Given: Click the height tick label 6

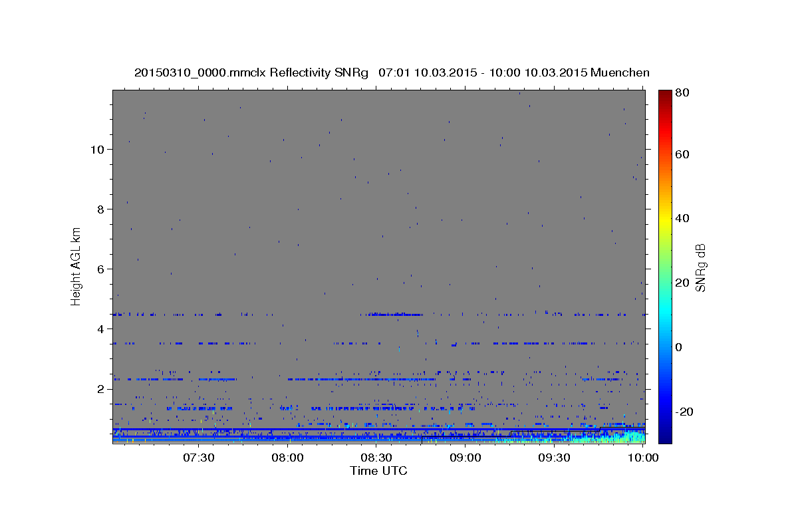Looking at the screenshot, I should (x=101, y=269).
